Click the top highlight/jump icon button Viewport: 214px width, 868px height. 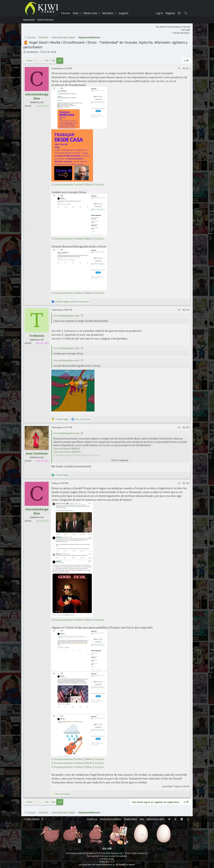coord(186,61)
